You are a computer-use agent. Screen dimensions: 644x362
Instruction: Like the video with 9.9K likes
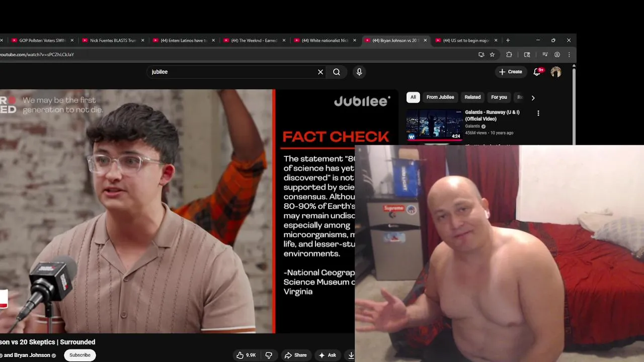pos(246,355)
